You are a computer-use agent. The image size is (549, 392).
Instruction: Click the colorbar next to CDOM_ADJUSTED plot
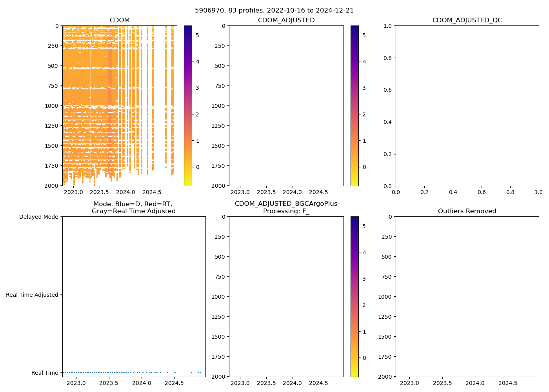354,106
